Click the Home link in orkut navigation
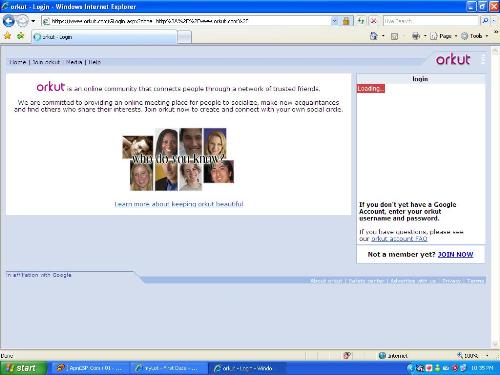The height and width of the screenshot is (375, 500). tap(18, 62)
